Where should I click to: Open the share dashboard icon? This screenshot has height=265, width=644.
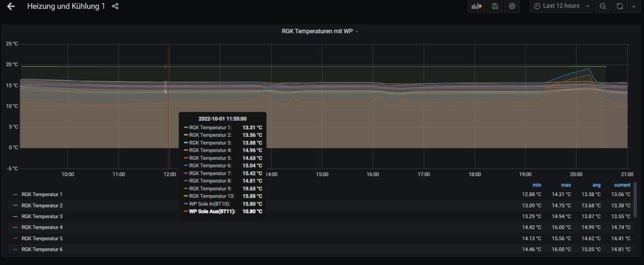(x=115, y=7)
